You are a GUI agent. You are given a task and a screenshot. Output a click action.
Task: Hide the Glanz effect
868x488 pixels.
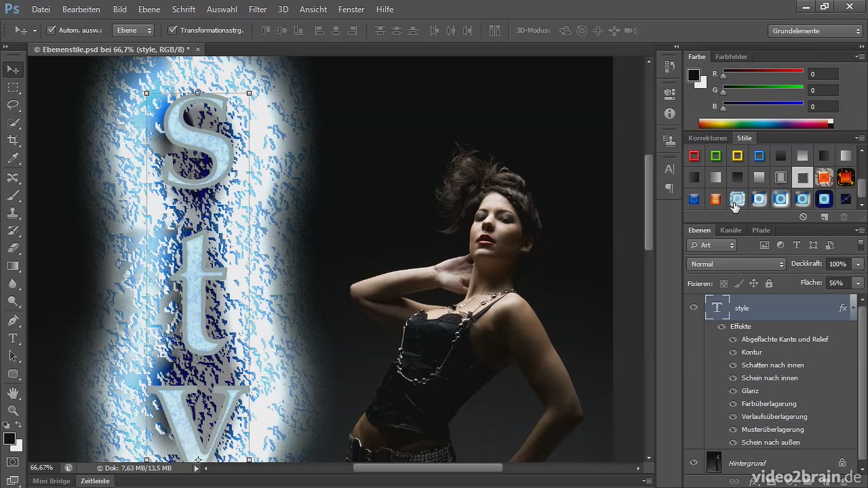click(x=733, y=391)
